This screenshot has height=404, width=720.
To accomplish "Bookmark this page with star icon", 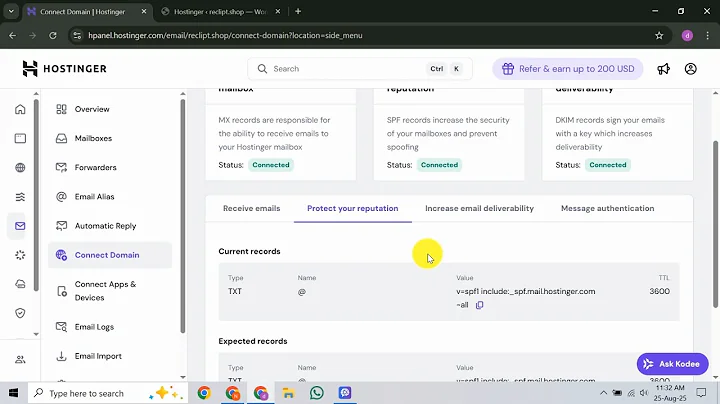I will click(x=659, y=35).
